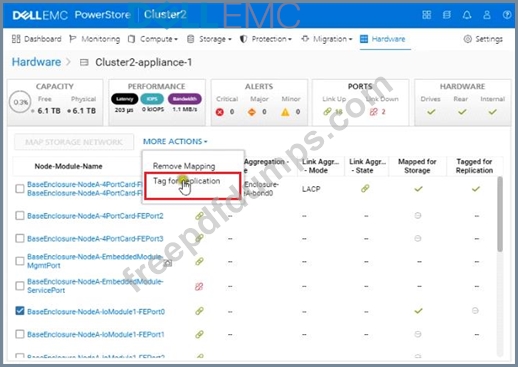Click link state icon for IoModule1-FEPort0 row
Image resolution: width=518 pixels, height=367 pixels.
click(x=199, y=311)
